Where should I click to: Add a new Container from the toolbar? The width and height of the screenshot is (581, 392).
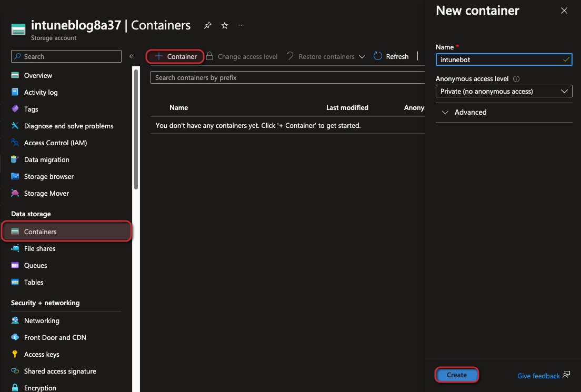pos(175,56)
